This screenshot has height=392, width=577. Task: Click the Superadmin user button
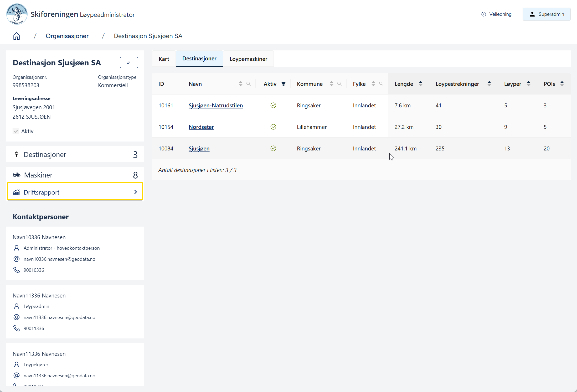click(x=546, y=14)
